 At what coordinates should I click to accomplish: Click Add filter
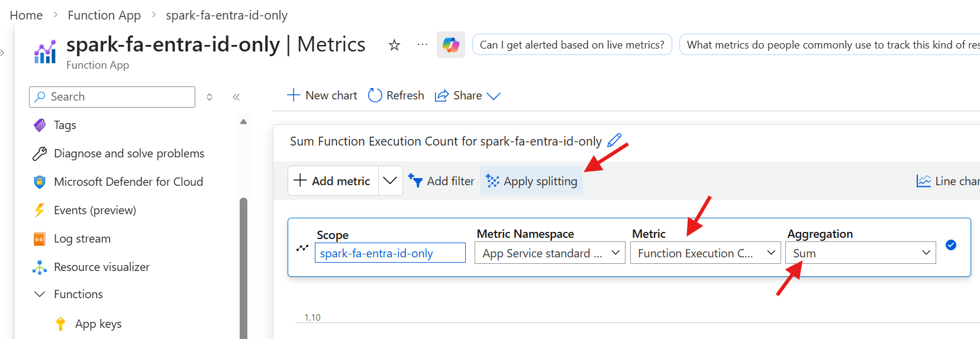point(441,181)
